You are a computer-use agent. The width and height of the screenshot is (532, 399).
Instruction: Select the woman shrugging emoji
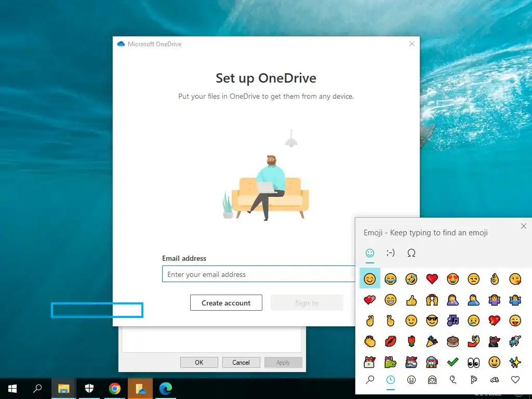pos(495,300)
